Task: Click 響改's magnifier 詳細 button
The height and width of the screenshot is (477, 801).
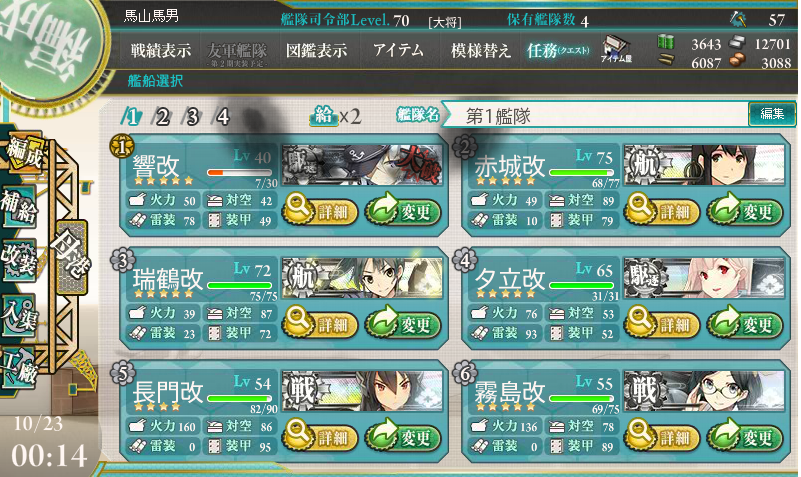Action: (320, 210)
